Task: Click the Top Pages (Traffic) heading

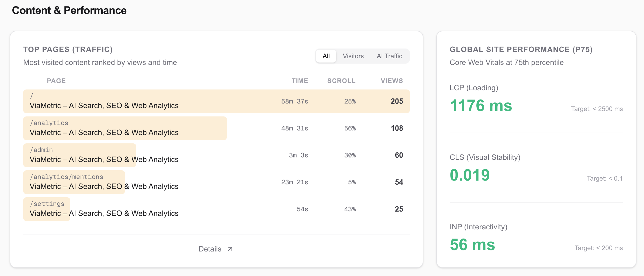Action: coord(68,50)
